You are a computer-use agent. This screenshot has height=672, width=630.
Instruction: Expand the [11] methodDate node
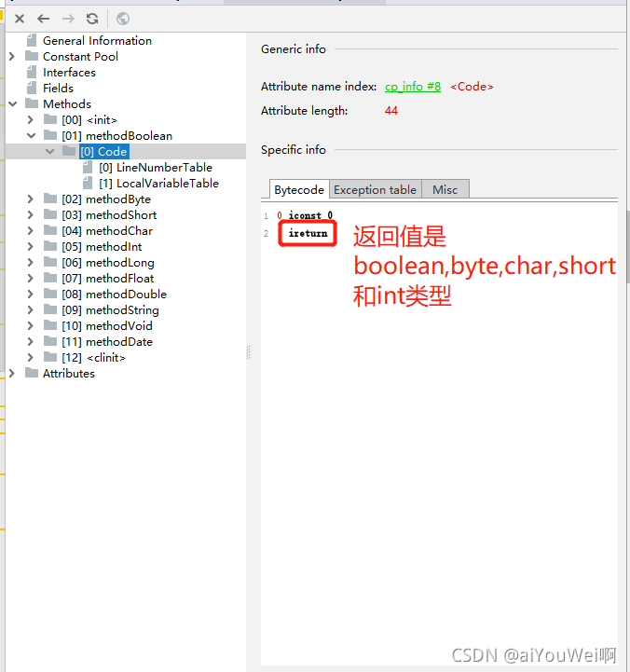pos(31,342)
